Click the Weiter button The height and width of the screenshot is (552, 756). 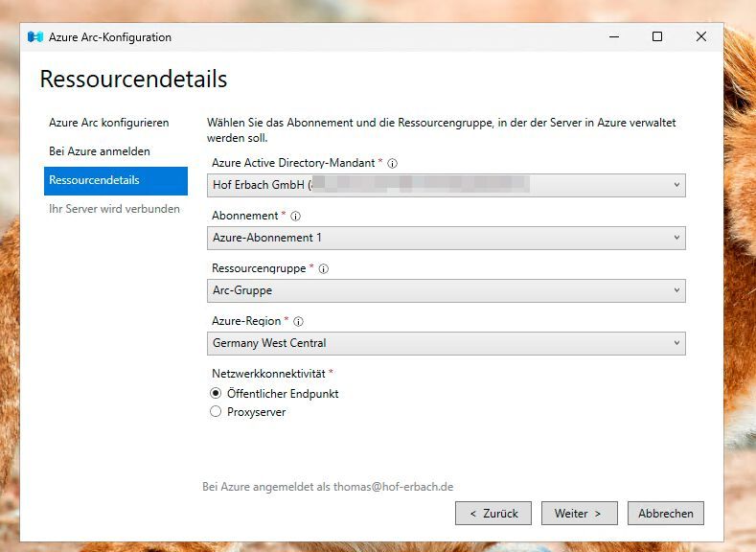click(579, 514)
